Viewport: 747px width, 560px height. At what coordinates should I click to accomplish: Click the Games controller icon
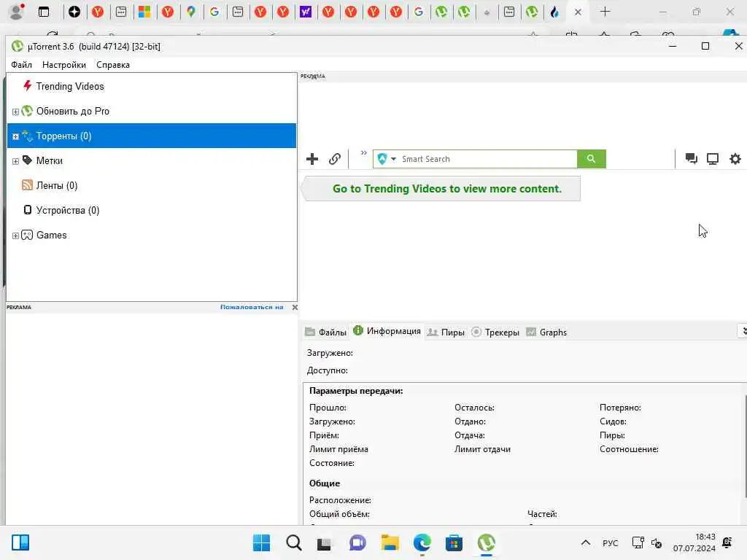coord(27,235)
